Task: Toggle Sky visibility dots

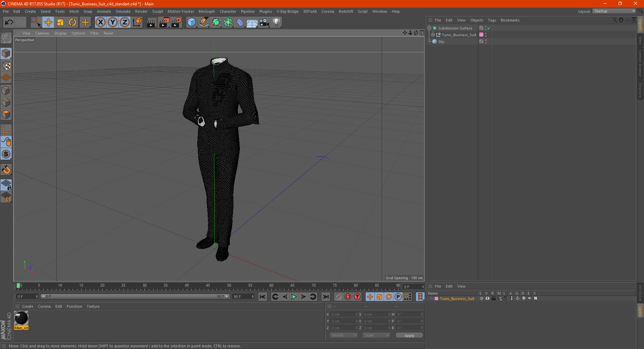Action: point(486,42)
